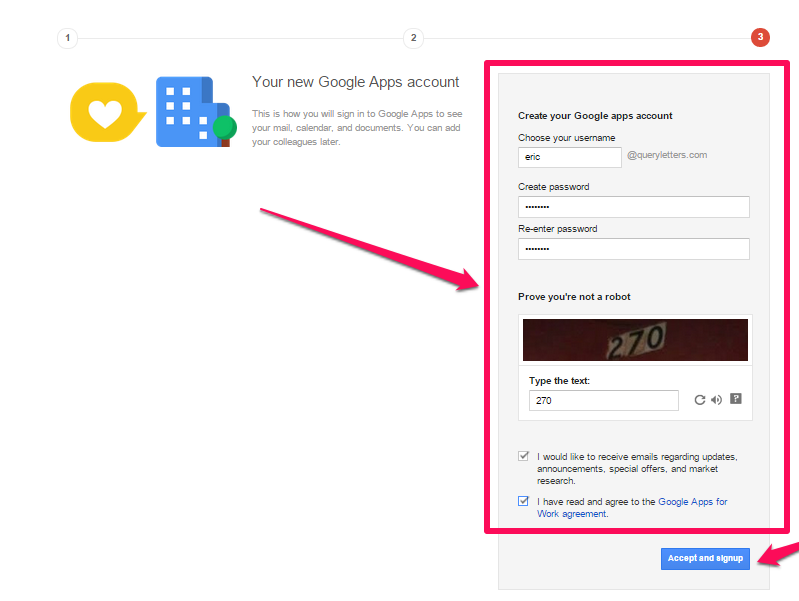Reload the captcha with the refresh icon

700,400
